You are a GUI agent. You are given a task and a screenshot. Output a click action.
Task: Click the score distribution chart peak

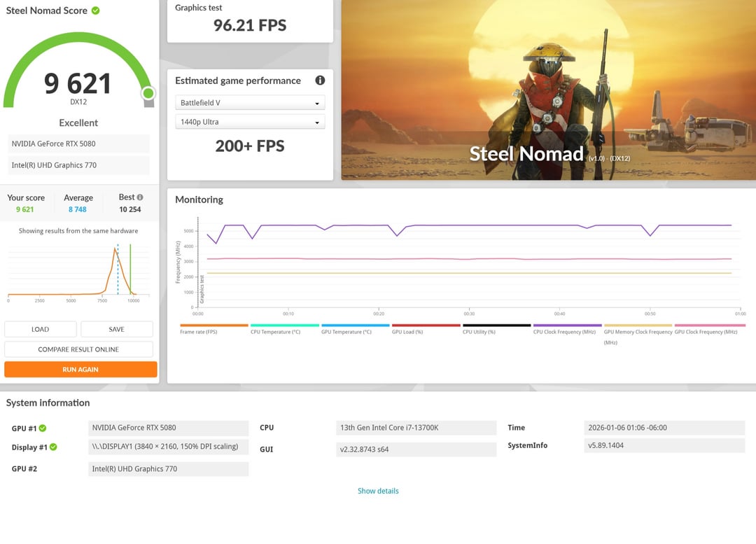[115, 249]
